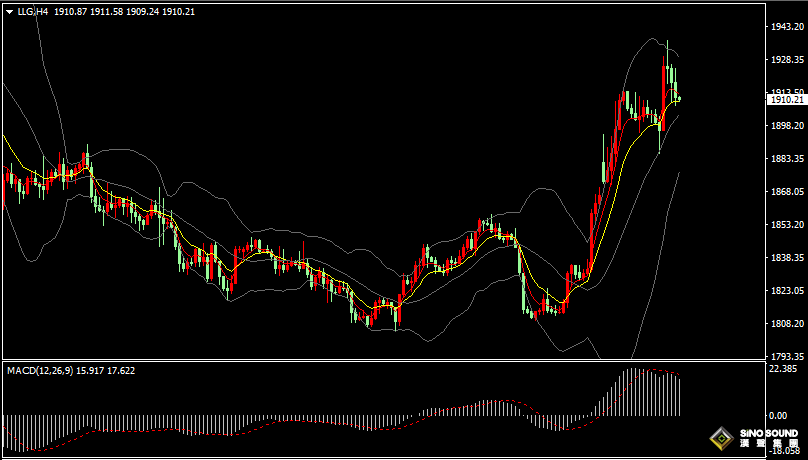Click the MACD signal value 17.622
808x460 pixels.
[121, 370]
